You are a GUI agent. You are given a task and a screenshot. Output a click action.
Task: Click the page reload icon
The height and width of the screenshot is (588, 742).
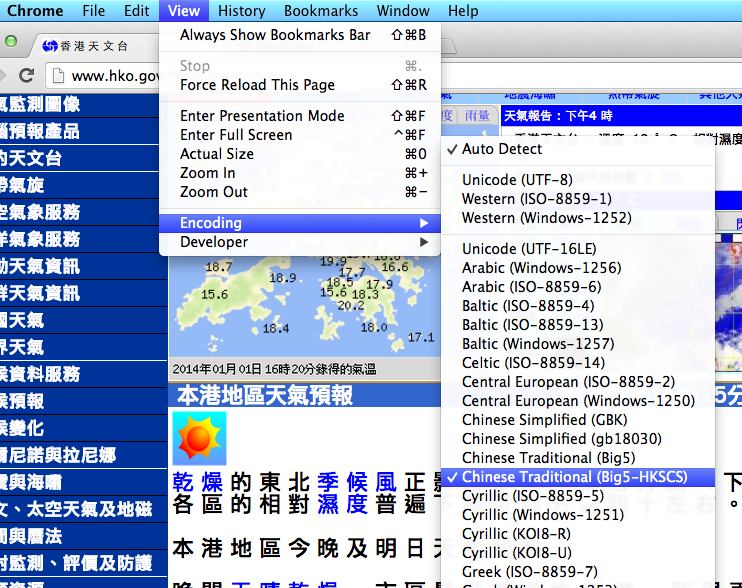pos(26,75)
